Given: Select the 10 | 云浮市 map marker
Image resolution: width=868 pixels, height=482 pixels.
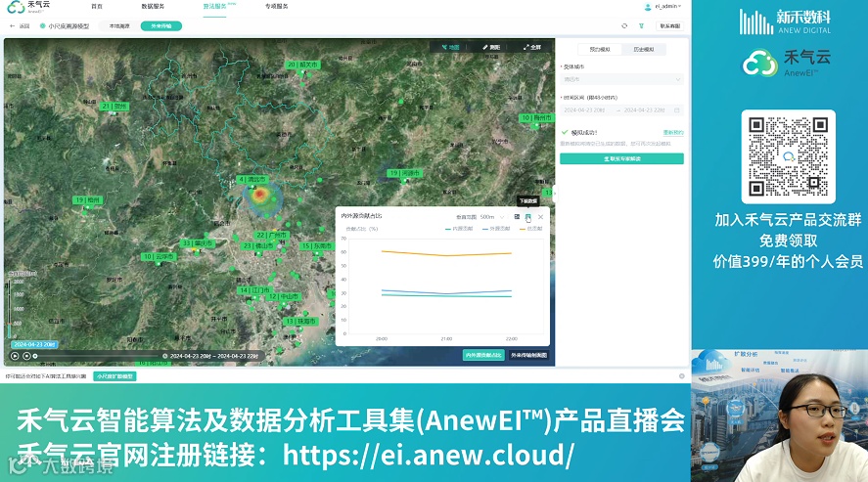Looking at the screenshot, I should click(159, 256).
